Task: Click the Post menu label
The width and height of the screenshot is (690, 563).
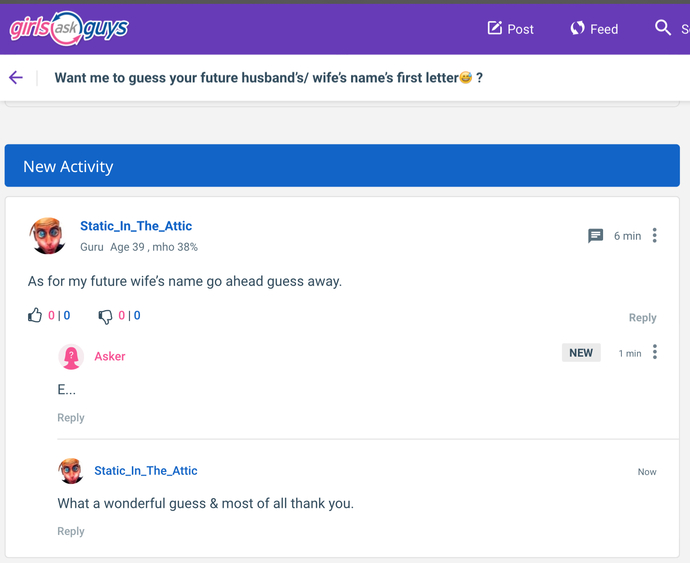Action: (x=521, y=29)
